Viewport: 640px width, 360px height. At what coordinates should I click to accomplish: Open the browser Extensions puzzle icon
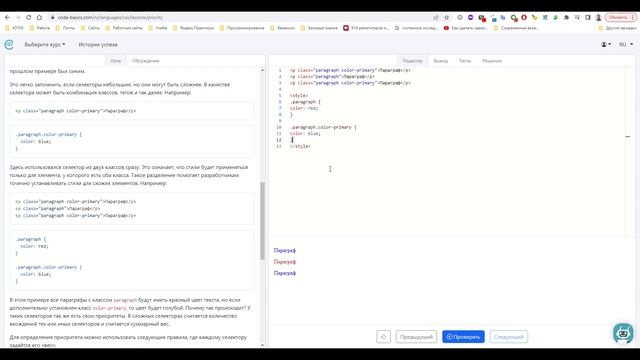pyautogui.click(x=566, y=18)
